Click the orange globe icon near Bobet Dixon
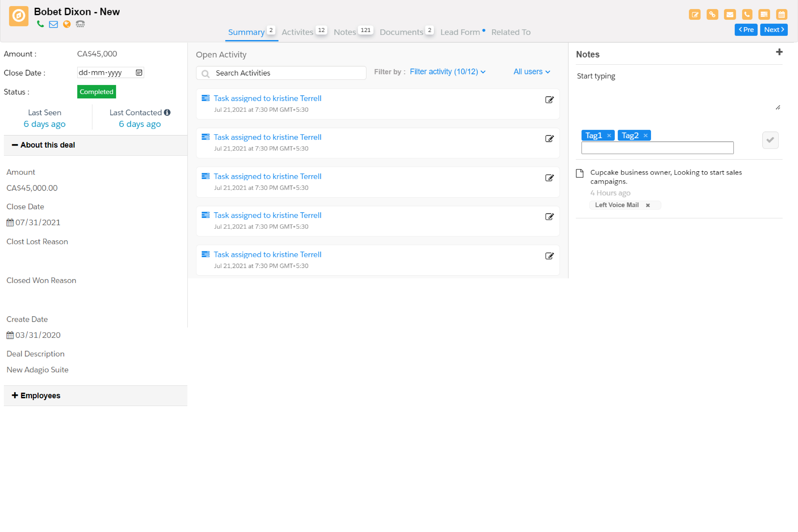 click(67, 24)
